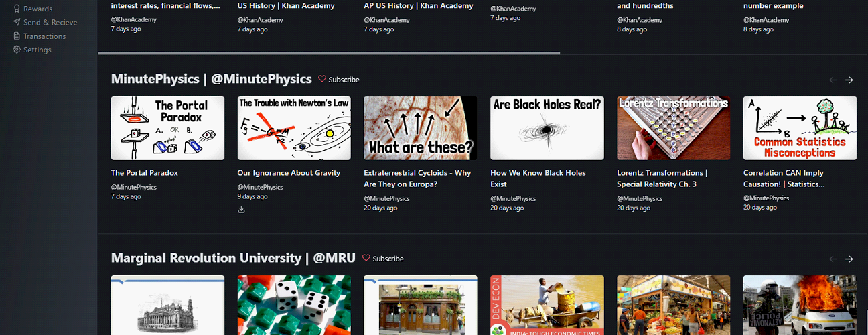Image resolution: width=868 pixels, height=335 pixels.
Task: Click the Send & Recieve paper plane icon
Action: click(x=17, y=22)
